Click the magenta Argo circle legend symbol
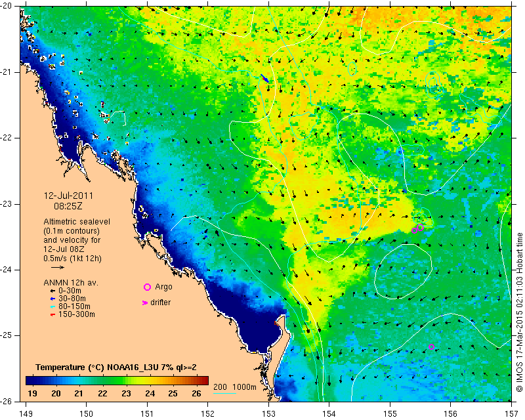The image size is (525, 420). 147,287
